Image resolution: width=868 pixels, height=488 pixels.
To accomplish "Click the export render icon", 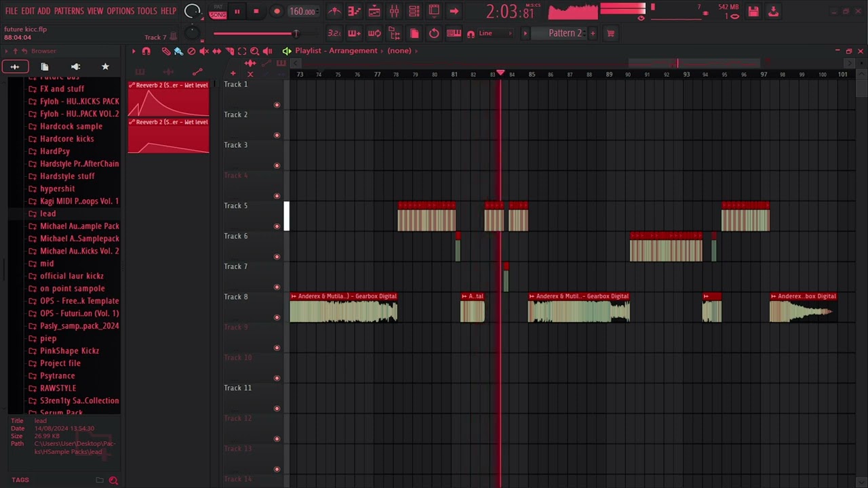I will [x=773, y=12].
